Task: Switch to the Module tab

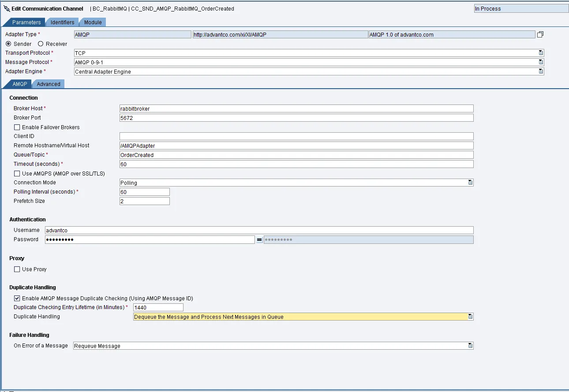Action: tap(93, 22)
